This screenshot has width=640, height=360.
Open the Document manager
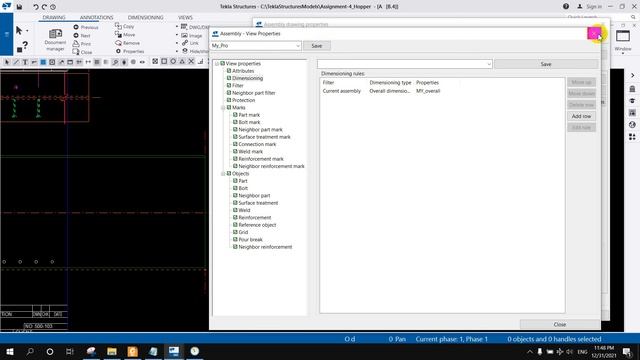click(x=55, y=40)
